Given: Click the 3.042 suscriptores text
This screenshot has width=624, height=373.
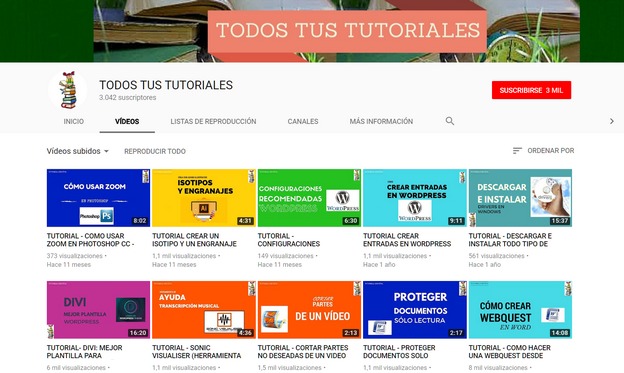Looking at the screenshot, I should pyautogui.click(x=128, y=98).
